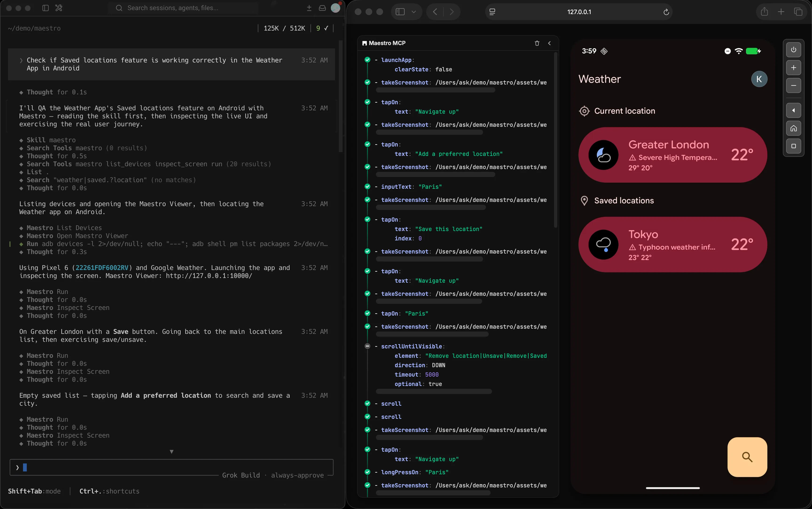Click the 125K / 512K token counter
This screenshot has width=812, height=509.
[284, 28]
